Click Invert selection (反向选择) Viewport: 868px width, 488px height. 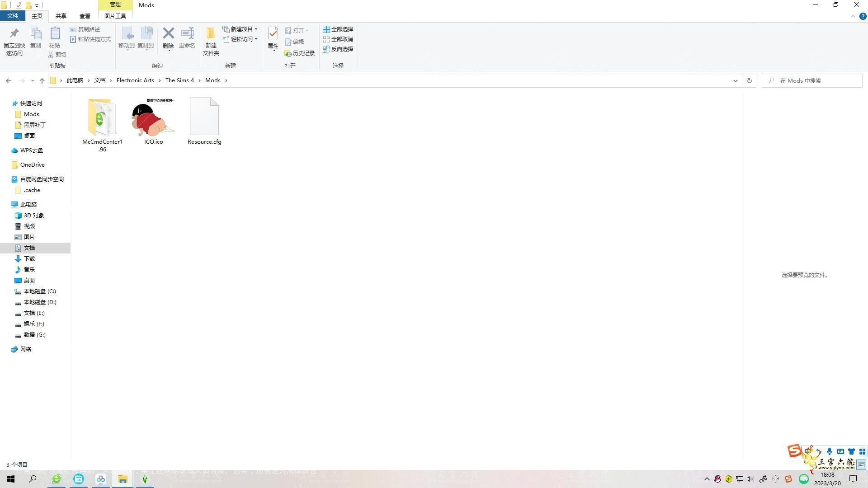point(338,49)
